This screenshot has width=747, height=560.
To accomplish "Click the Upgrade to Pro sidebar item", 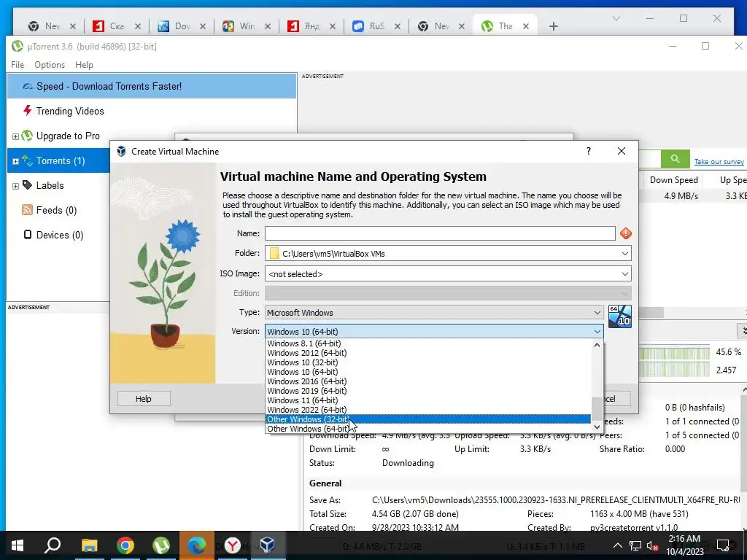I will 68,136.
